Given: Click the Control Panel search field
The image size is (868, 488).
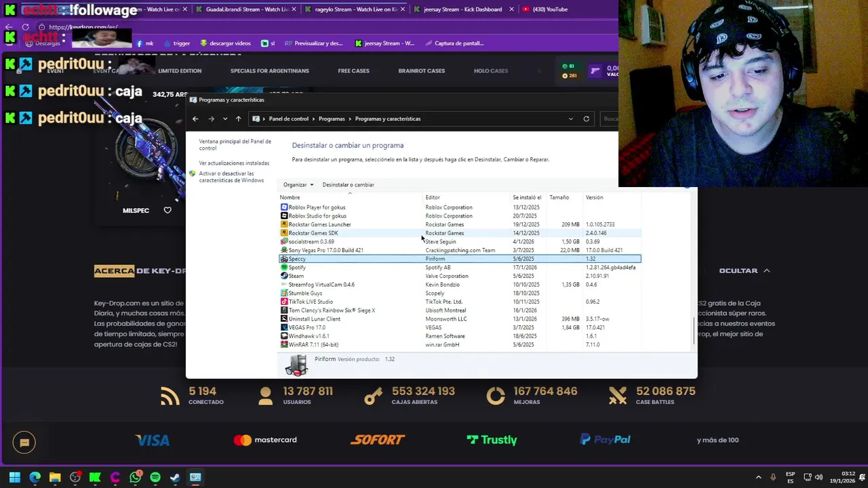Looking at the screenshot, I should pos(610,119).
